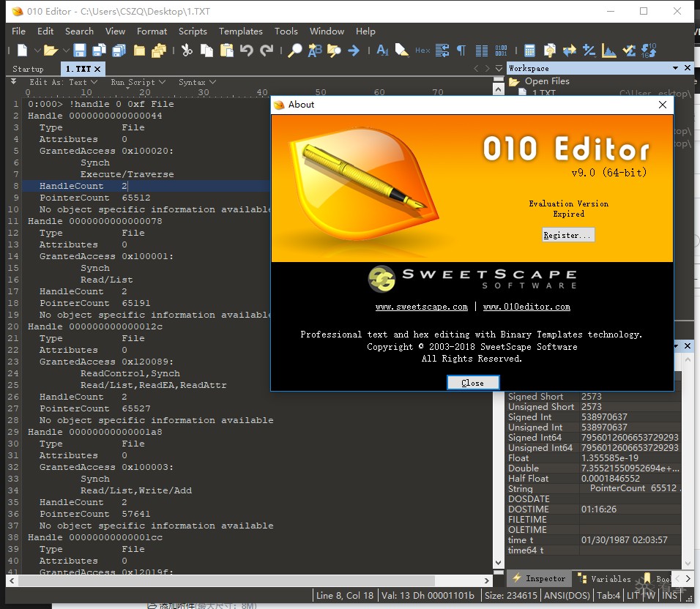
Task: Open the www.010editor.com link
Action: click(x=526, y=307)
